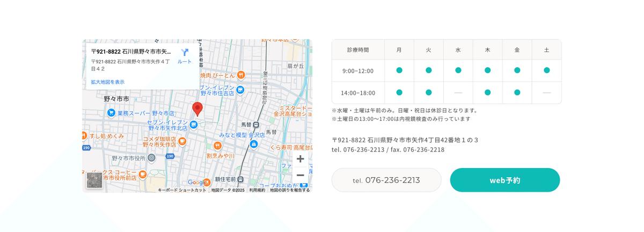Click tel. 076-236-2213 phone button
Screen dimensions: 644x232
point(386,180)
